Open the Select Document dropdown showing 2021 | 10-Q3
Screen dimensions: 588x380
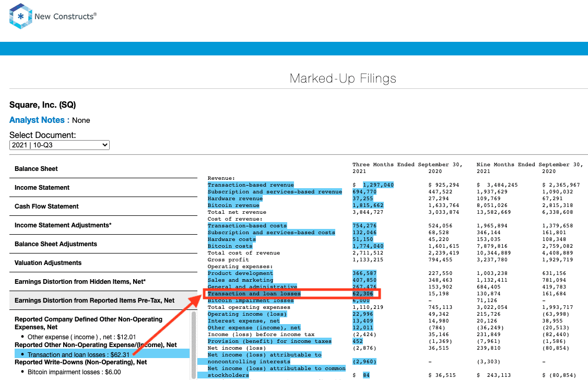coord(59,145)
